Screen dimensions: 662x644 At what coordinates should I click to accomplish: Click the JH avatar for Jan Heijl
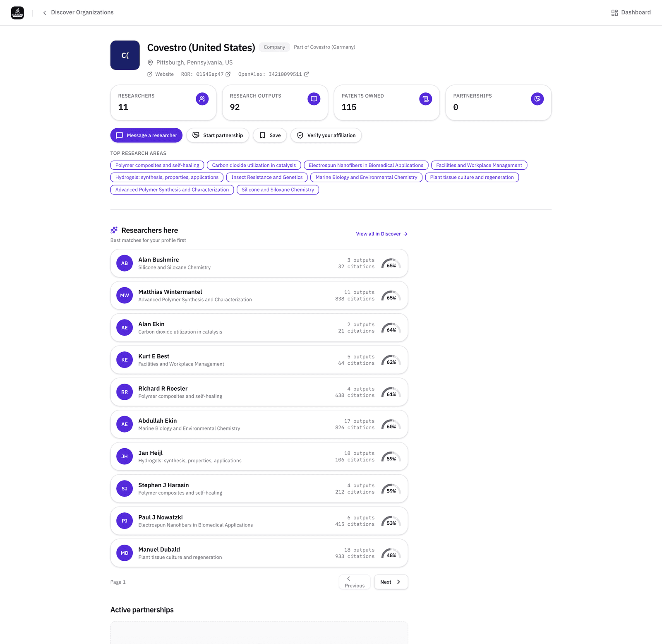coord(125,457)
